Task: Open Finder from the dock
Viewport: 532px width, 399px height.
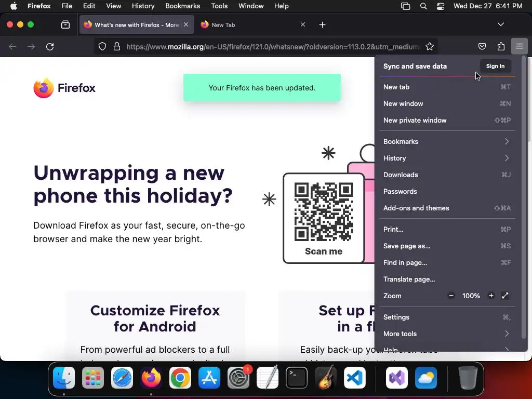Action: tap(64, 378)
